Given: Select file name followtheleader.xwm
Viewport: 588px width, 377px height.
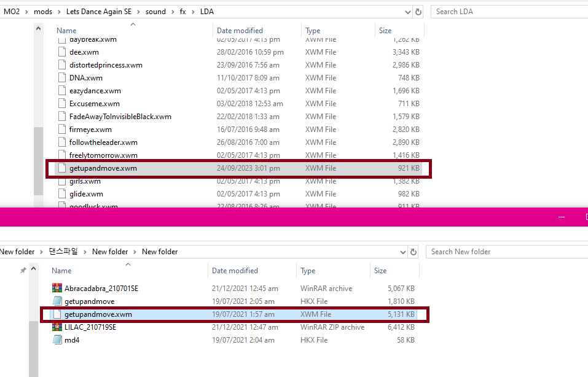Looking at the screenshot, I should [103, 142].
